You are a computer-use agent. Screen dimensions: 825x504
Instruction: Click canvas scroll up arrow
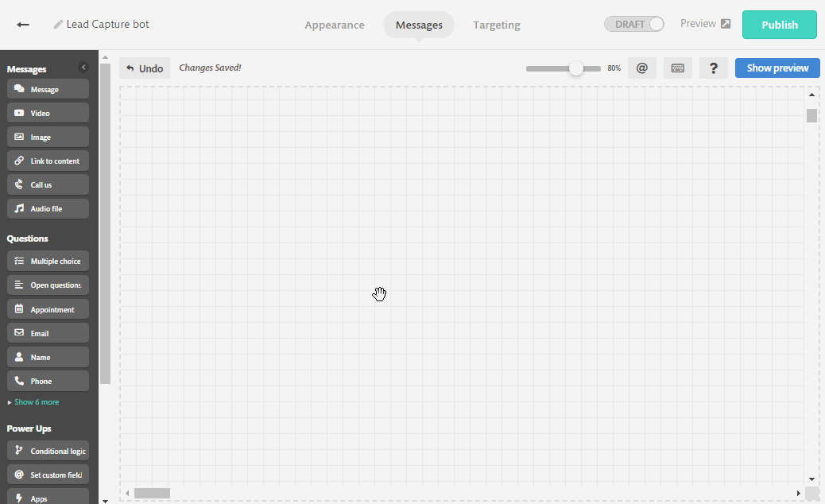811,95
